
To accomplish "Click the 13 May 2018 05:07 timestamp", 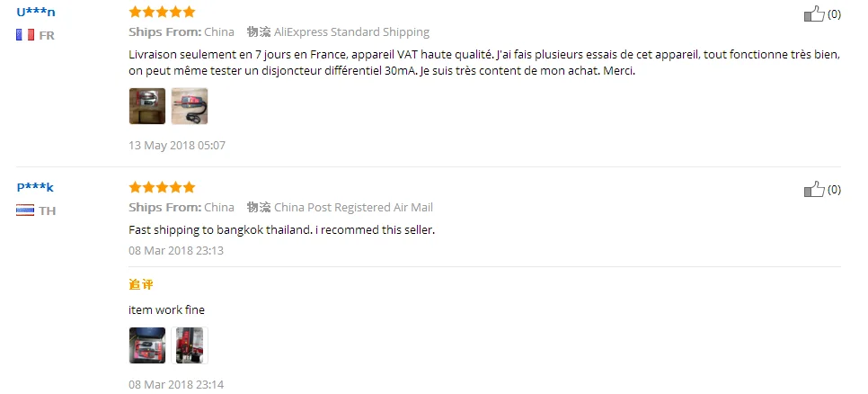I will pos(177,146).
